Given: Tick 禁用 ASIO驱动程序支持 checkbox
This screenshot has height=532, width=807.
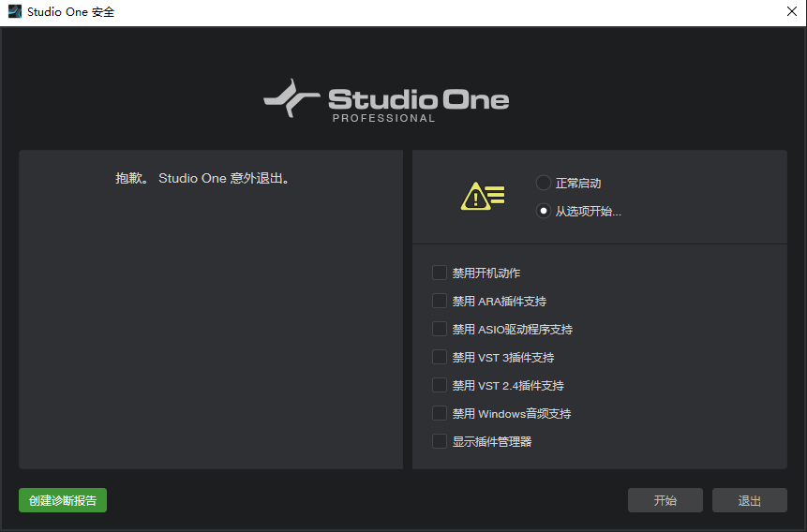Looking at the screenshot, I should 439,329.
